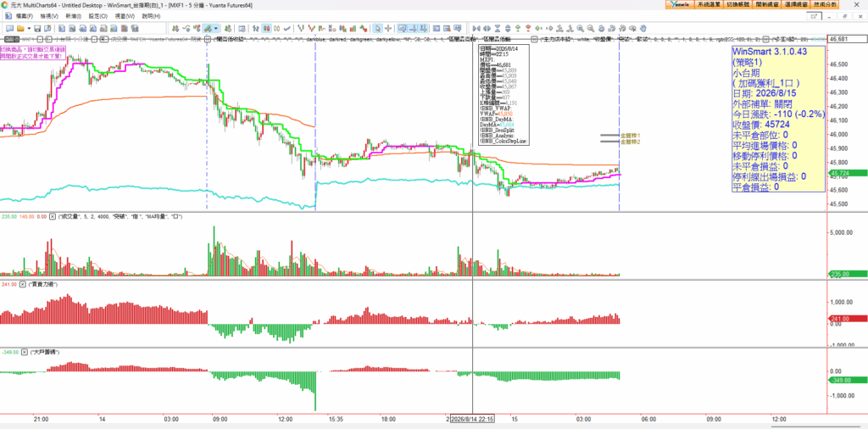Screen dimensions: 868x429
Task: Click the new workspace toolbar icon
Action: [x=9, y=28]
